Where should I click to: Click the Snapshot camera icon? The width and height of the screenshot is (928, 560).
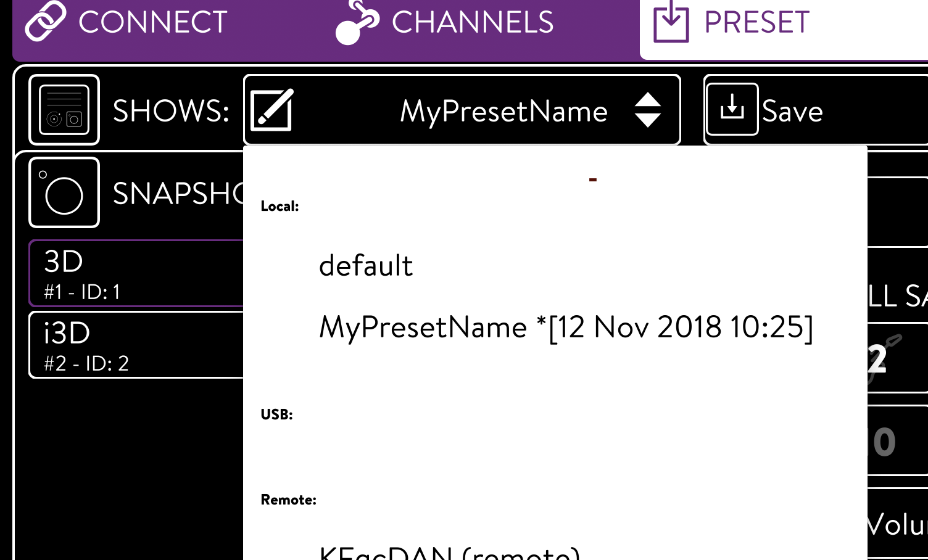(64, 192)
